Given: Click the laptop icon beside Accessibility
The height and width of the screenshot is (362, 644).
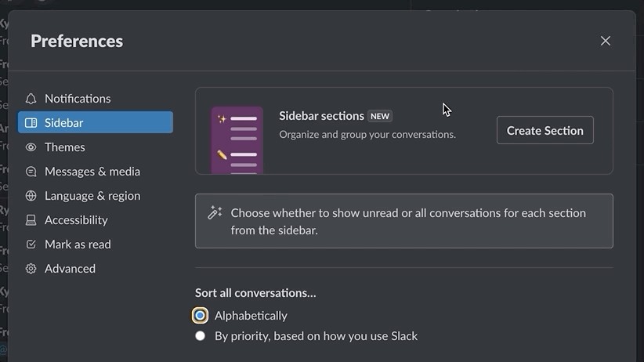Looking at the screenshot, I should [x=31, y=220].
